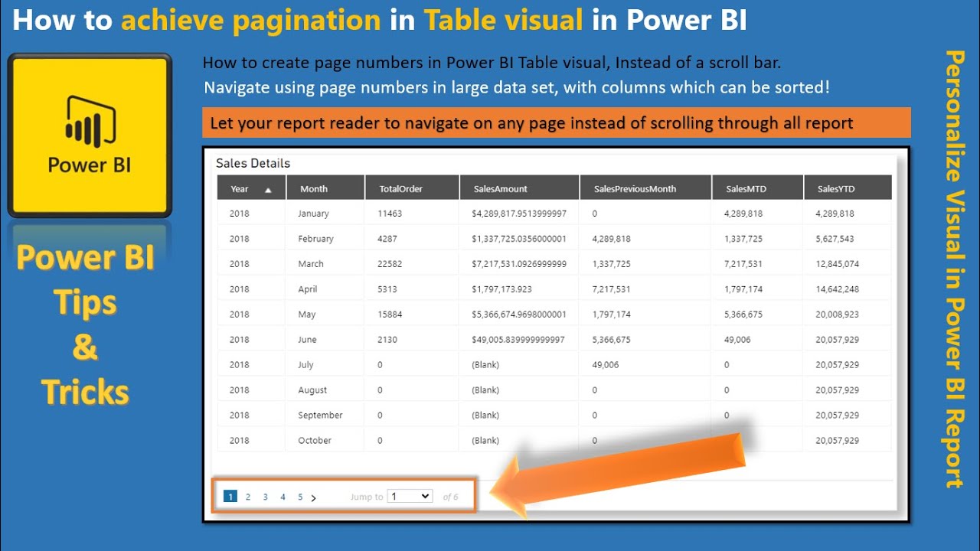Click SalesAmount "$49,005.839999999997"
The width and height of the screenshot is (980, 551).
pos(518,340)
